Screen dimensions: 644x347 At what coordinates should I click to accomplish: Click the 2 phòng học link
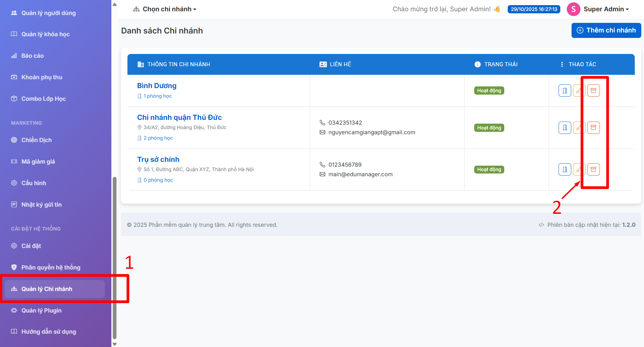click(x=158, y=138)
